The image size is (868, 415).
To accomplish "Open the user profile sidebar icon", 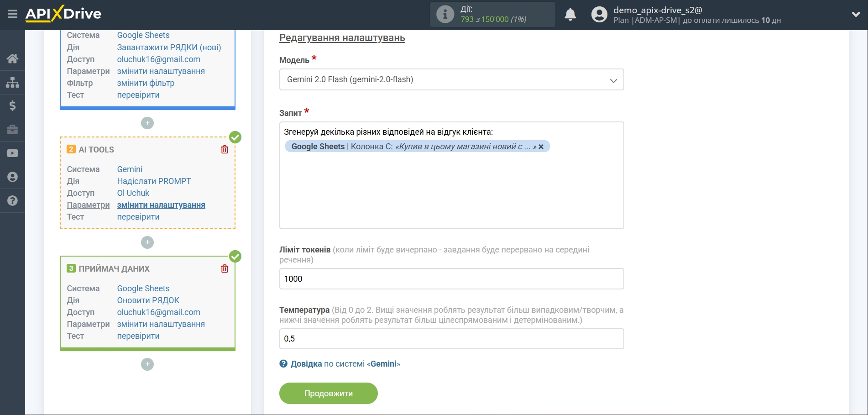I will pos(12,177).
